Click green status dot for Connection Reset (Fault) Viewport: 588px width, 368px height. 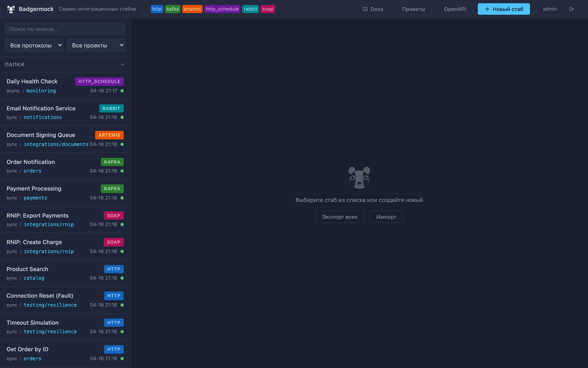(x=122, y=305)
